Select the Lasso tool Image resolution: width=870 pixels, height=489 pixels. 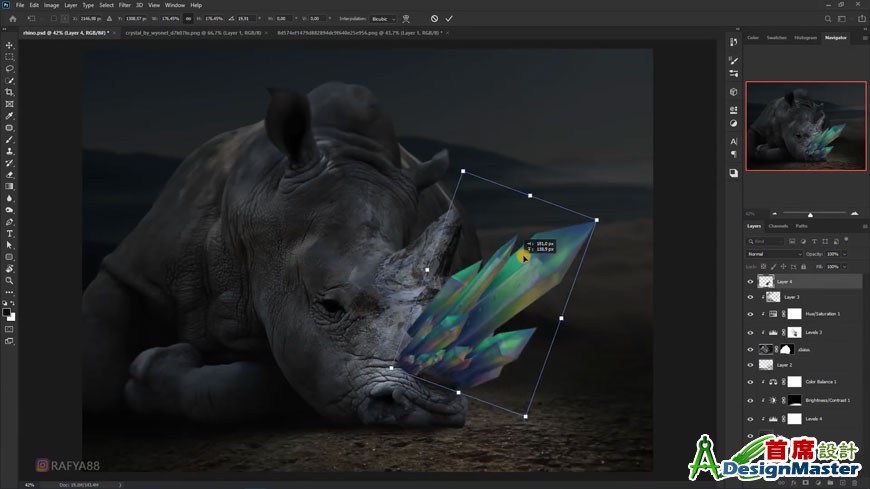pyautogui.click(x=9, y=69)
